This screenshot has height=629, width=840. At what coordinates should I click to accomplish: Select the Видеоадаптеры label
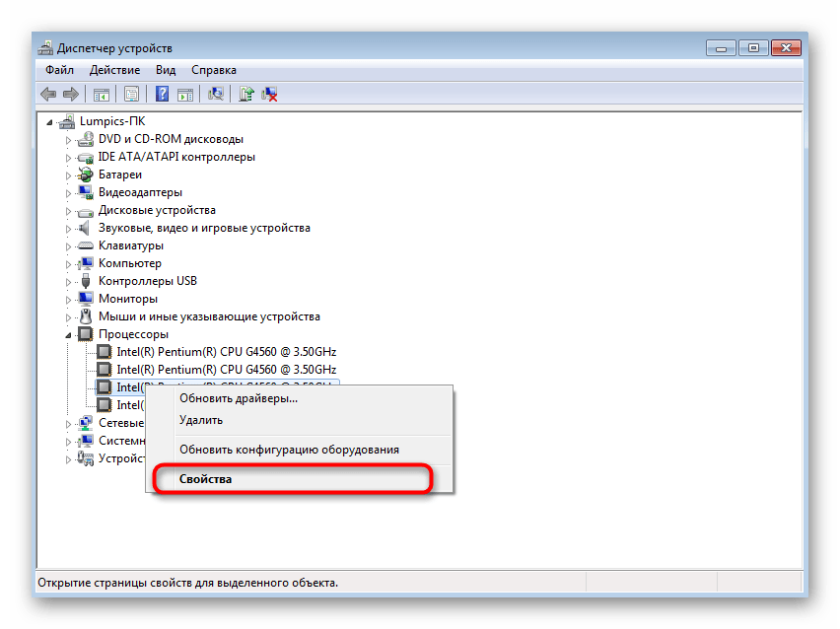[140, 192]
